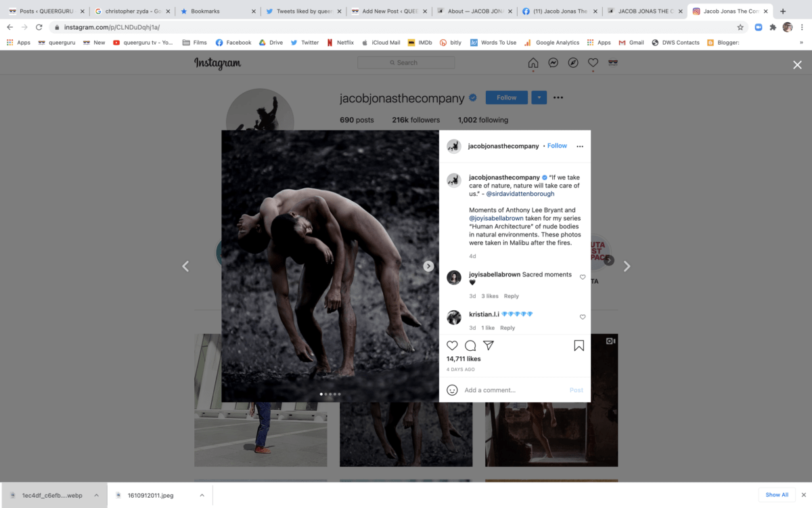Open a new browser tab
Image resolution: width=812 pixels, height=508 pixels.
783,11
